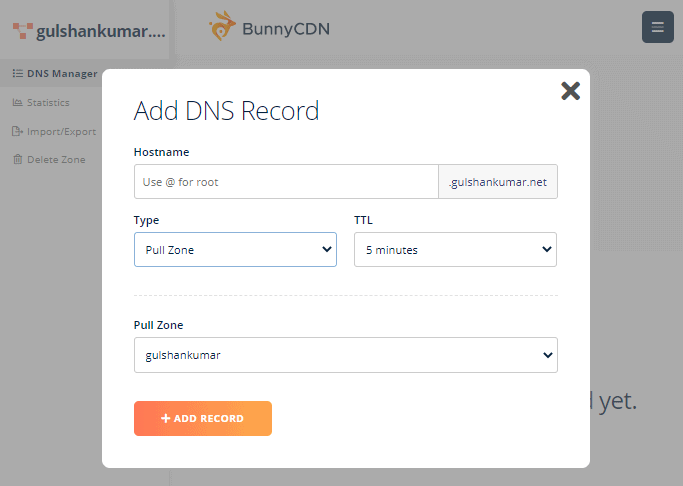
Task: Open the Type dropdown showing Pull Zone
Action: [x=235, y=250]
